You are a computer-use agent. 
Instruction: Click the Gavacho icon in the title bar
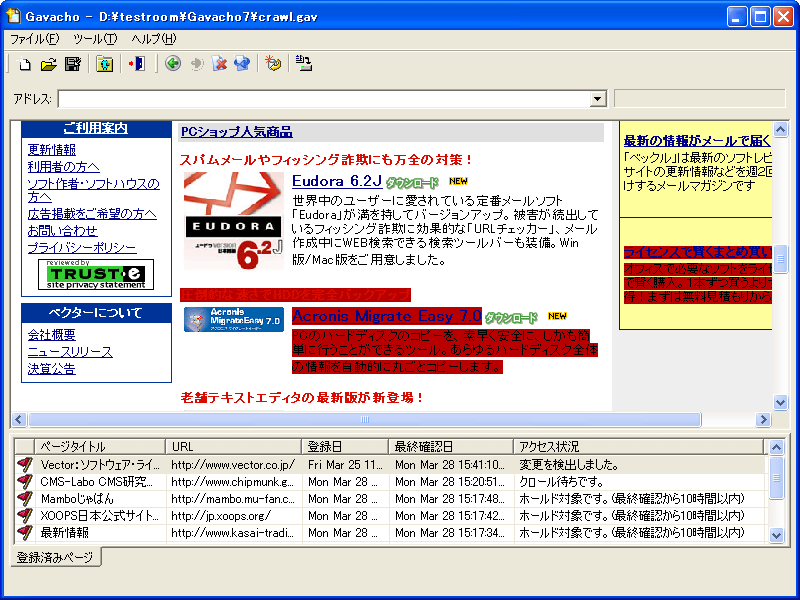(x=13, y=16)
